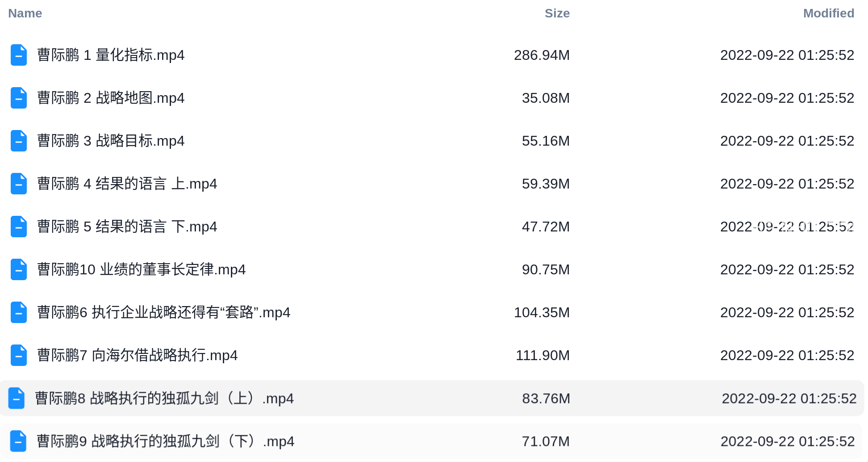The image size is (868, 462).
Task: Click file icon for 曹际鹏8 独孤九剑（上）
Action: tap(17, 398)
